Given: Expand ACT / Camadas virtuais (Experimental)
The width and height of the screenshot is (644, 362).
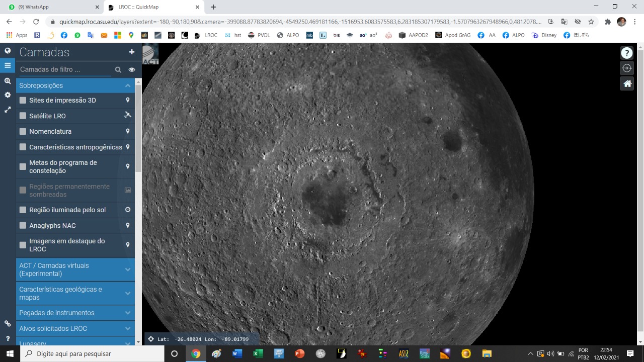Looking at the screenshot, I should coord(75,269).
